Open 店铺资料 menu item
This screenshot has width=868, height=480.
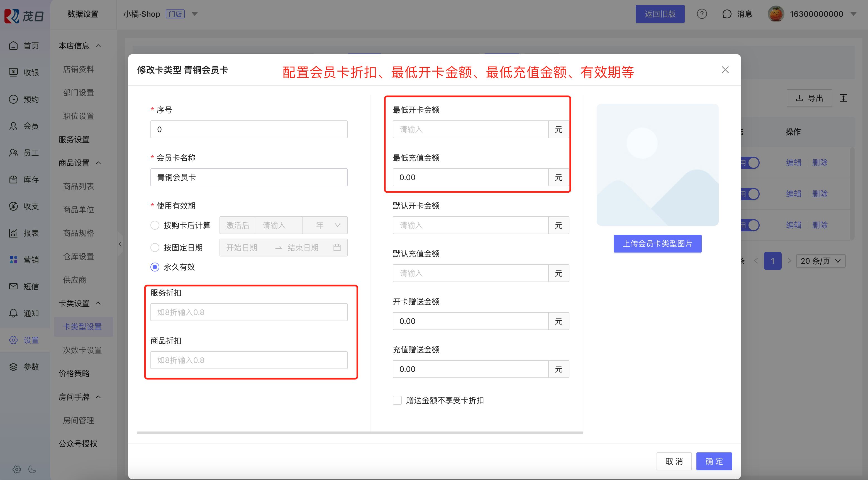[79, 69]
